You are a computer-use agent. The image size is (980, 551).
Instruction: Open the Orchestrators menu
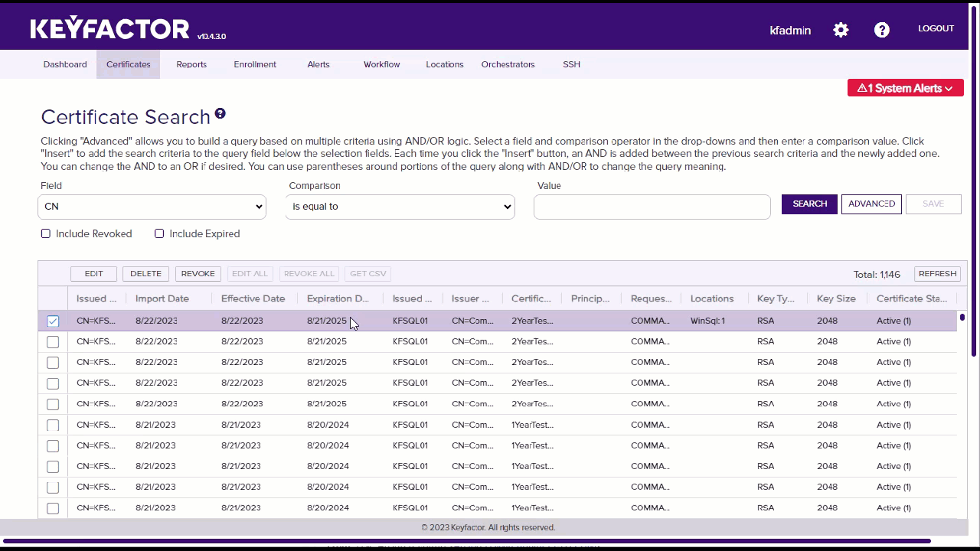tap(508, 64)
